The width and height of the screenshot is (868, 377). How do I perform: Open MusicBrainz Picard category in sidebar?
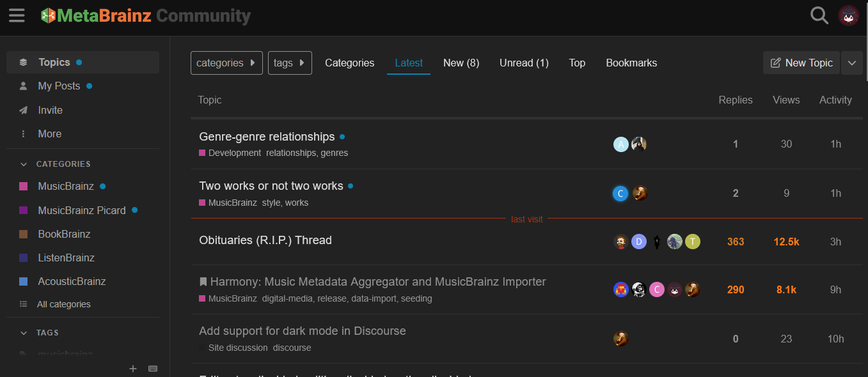(83, 210)
